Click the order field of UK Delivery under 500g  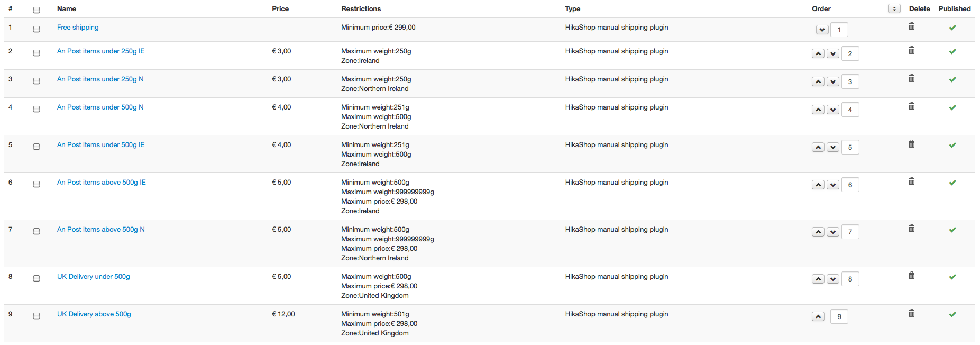pos(850,279)
